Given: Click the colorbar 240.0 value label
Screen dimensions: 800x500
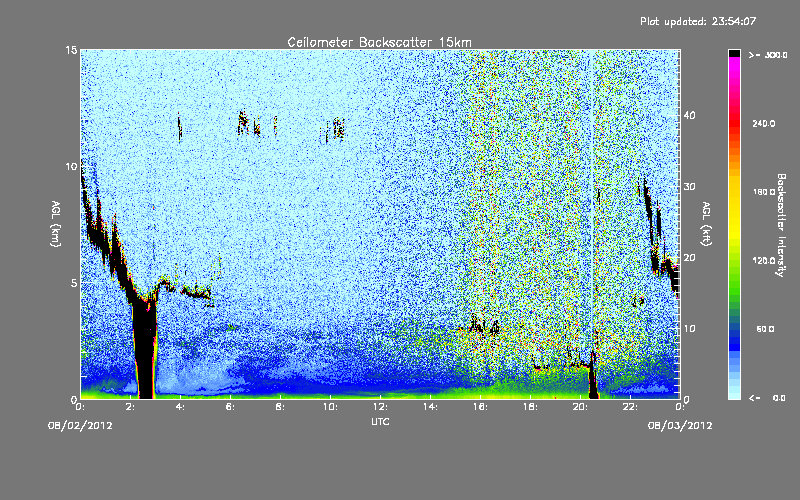Looking at the screenshot, I should click(764, 124).
